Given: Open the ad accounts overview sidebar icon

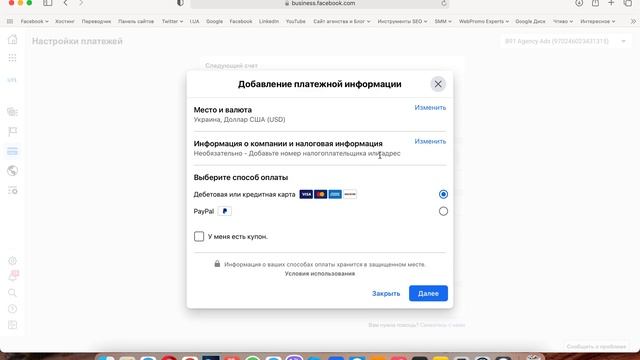Looking at the screenshot, I should click(x=13, y=111).
